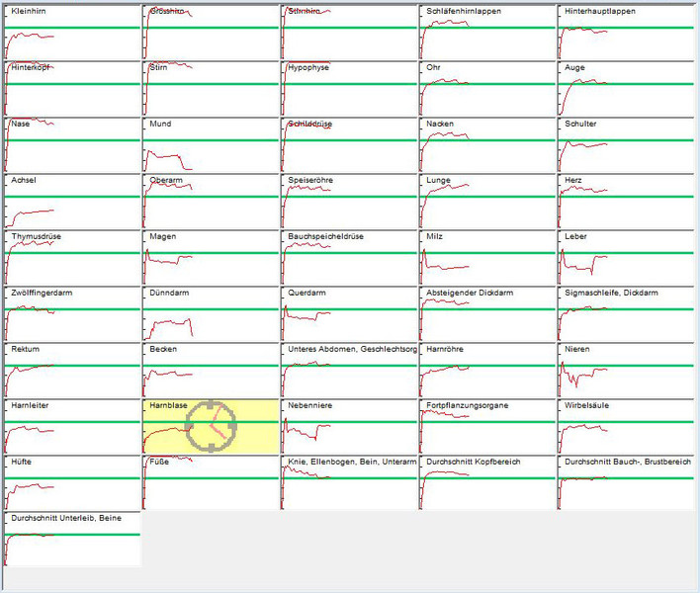Select the highlighted Harnblase chart cell
700x593 pixels.
[211, 427]
